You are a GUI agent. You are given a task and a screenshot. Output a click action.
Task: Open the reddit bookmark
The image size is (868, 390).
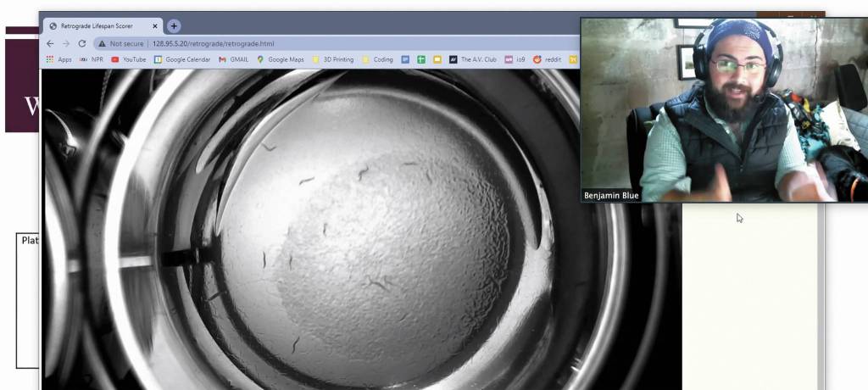pyautogui.click(x=548, y=59)
